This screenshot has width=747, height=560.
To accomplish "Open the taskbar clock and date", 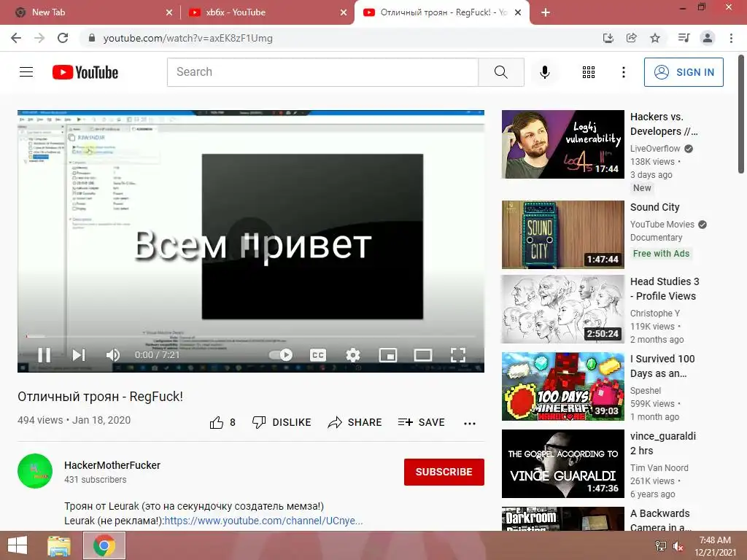I will pyautogui.click(x=715, y=546).
